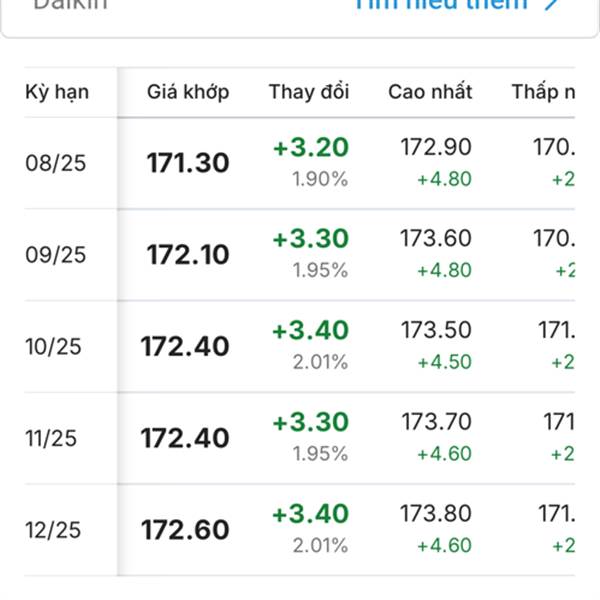
Task: Click the Thay đổi column header
Action: (309, 92)
